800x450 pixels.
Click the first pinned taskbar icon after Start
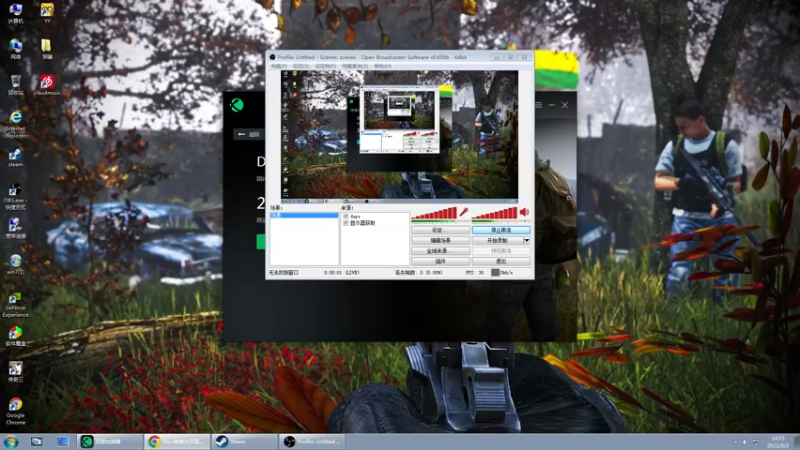click(36, 442)
